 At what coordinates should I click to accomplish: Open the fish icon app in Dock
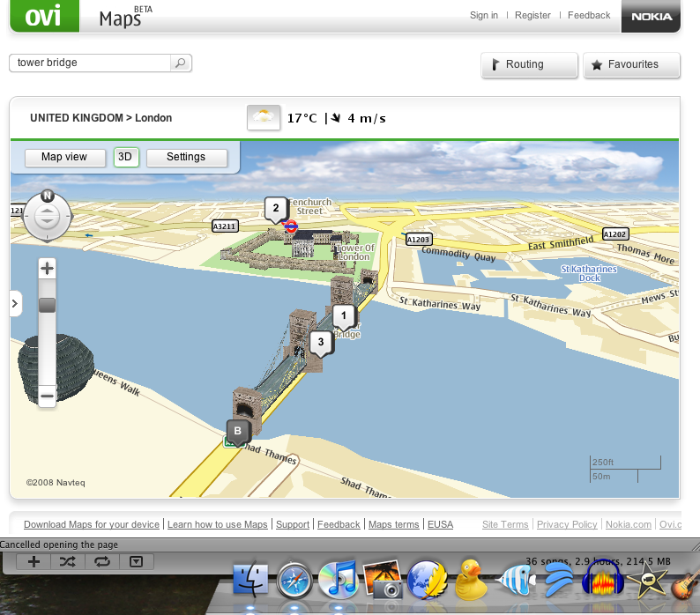[515, 580]
